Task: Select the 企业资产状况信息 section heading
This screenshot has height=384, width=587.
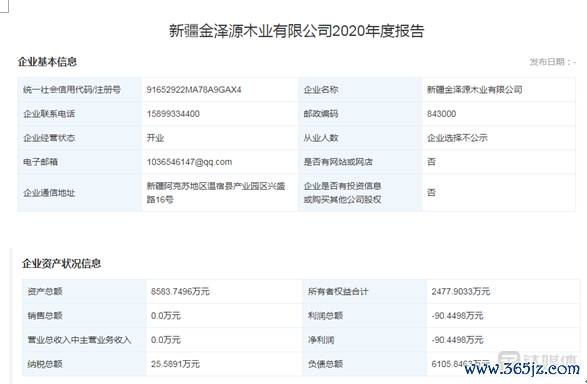Action: [x=61, y=263]
